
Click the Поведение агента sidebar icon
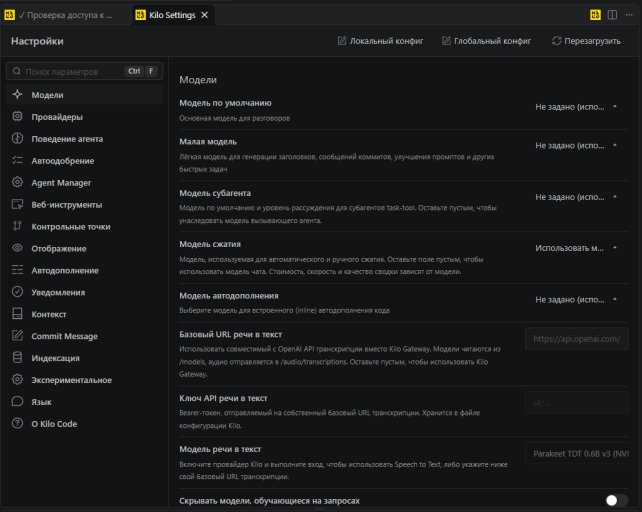tap(17, 138)
